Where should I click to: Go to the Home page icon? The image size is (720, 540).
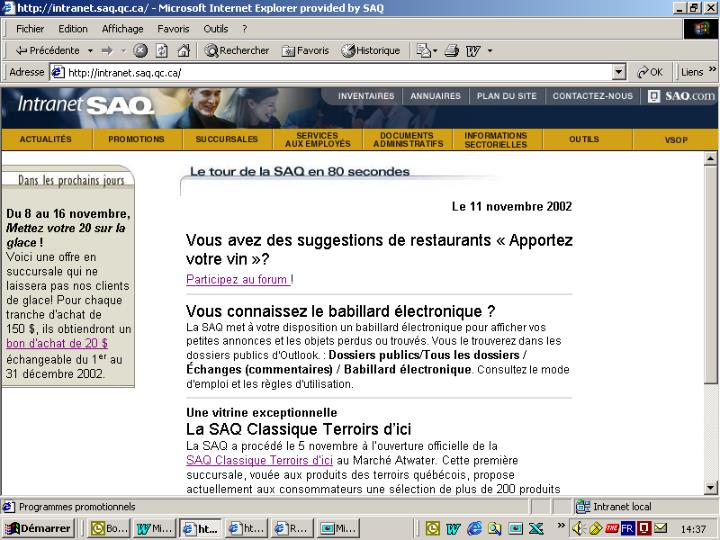184,51
